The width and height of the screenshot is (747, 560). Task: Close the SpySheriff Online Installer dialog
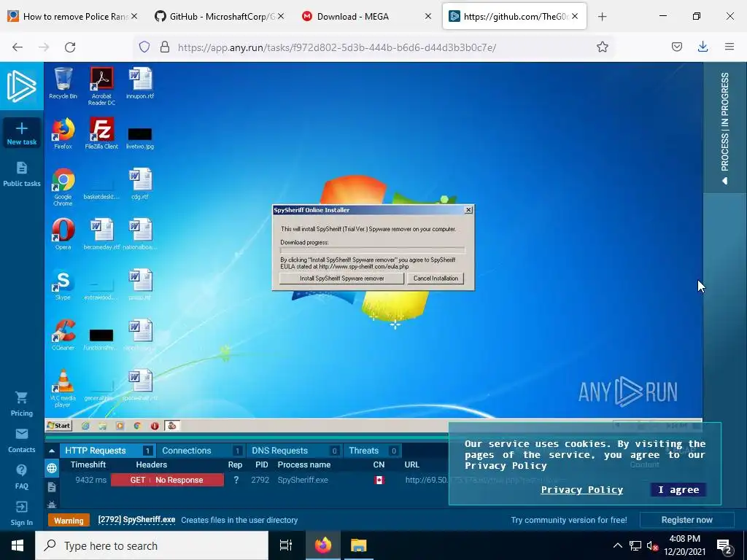(469, 210)
